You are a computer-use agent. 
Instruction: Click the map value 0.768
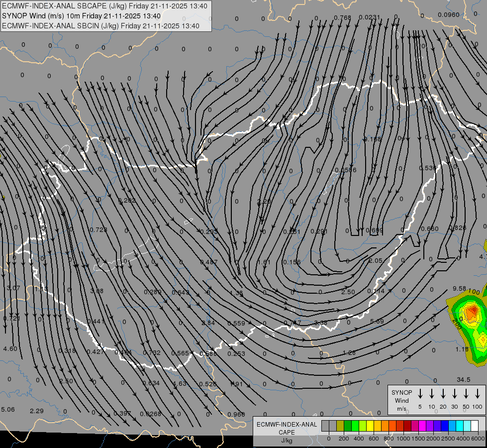click(342, 18)
